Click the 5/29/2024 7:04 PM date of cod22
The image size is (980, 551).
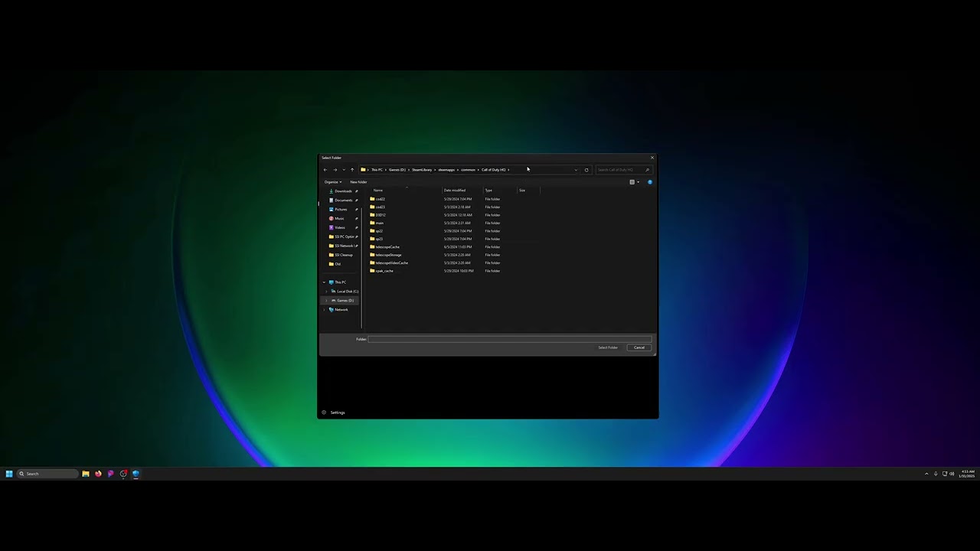(458, 199)
